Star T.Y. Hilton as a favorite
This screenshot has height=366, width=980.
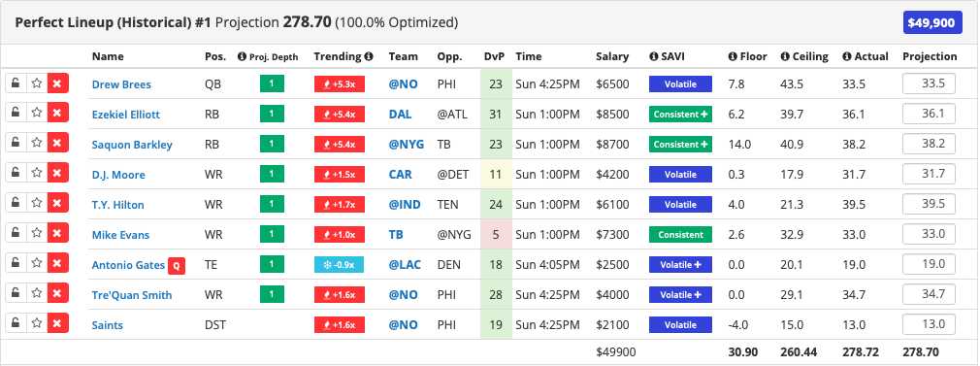[x=37, y=203]
